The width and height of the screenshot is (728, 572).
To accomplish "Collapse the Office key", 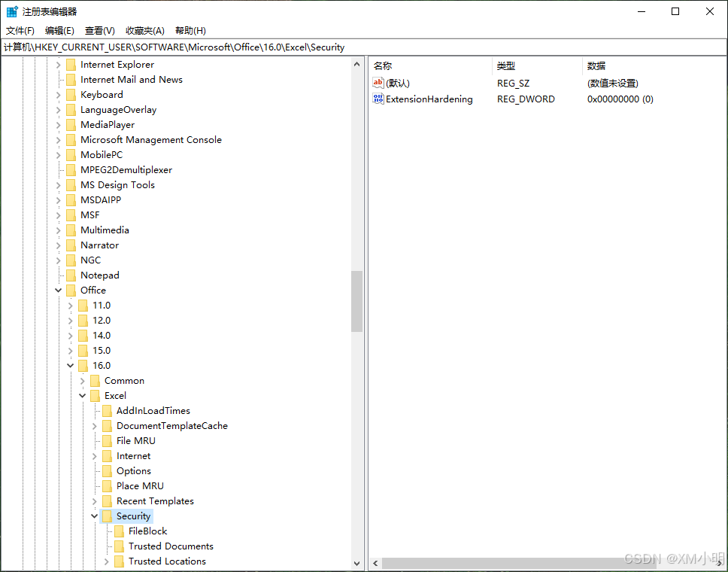I will coord(59,291).
